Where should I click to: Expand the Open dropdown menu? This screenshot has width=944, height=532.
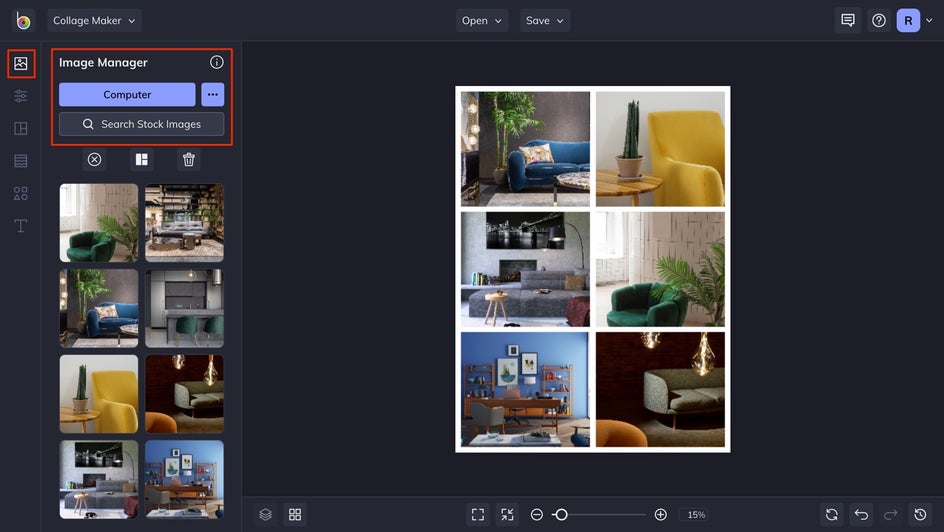[x=482, y=20]
